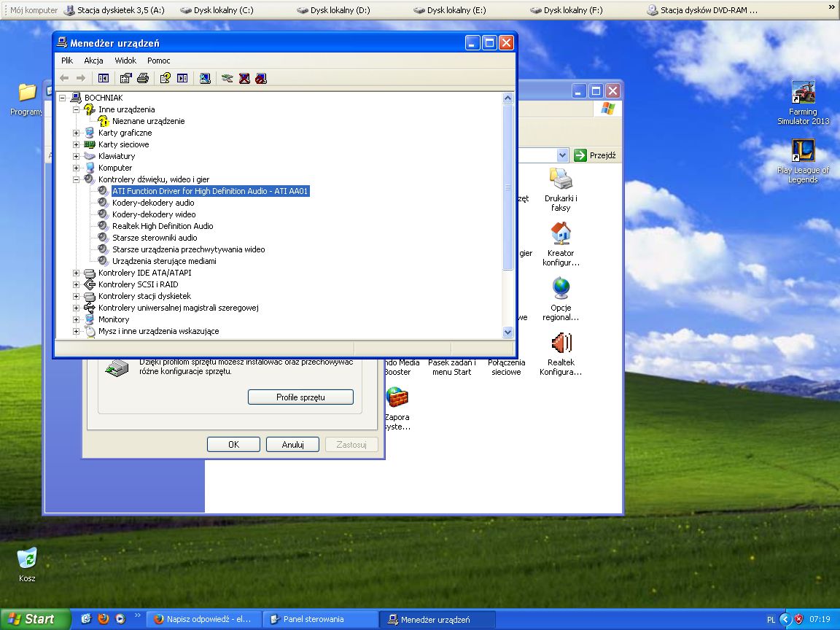This screenshot has height=630, width=840.
Task: Open the Plik menu
Action: tap(67, 61)
